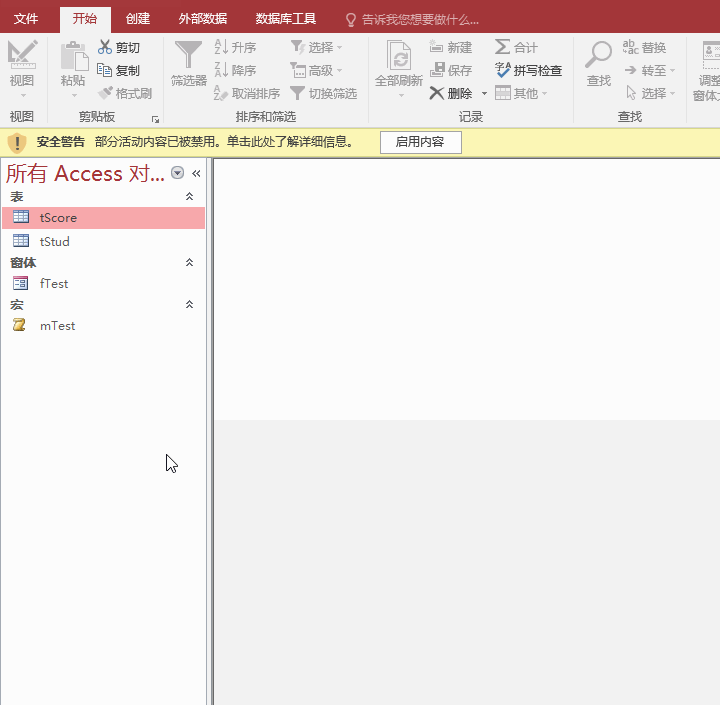Viewport: 720px width, 705px height.
Task: Click the 删除 delete X icon
Action: [437, 93]
